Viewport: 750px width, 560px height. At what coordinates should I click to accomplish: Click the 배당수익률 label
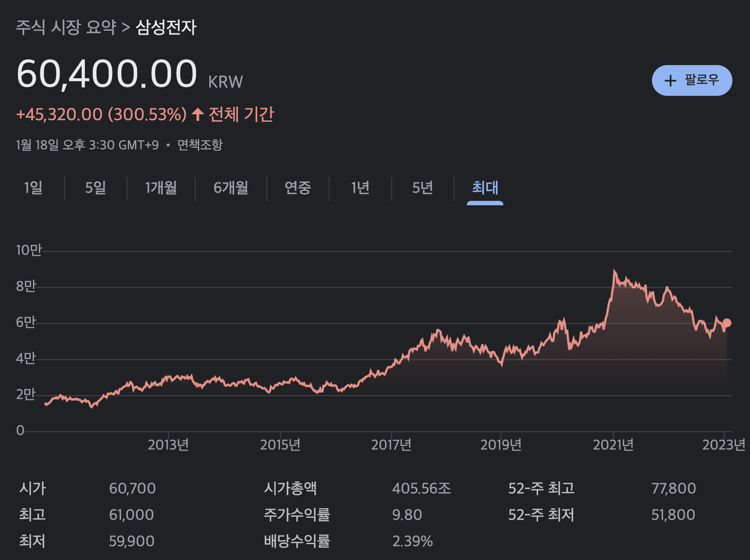(x=297, y=541)
